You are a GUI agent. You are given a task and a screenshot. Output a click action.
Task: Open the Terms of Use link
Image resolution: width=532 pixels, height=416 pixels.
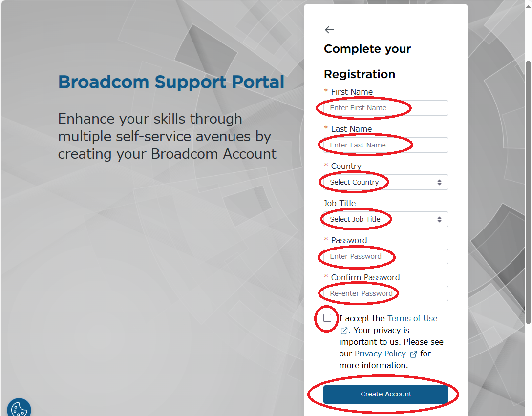point(412,318)
